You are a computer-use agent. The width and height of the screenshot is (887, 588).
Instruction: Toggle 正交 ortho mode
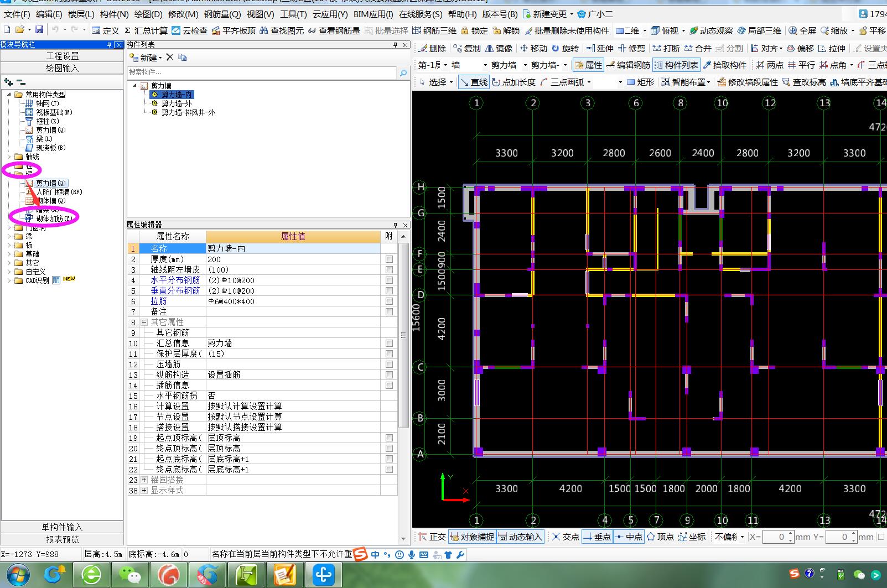432,537
